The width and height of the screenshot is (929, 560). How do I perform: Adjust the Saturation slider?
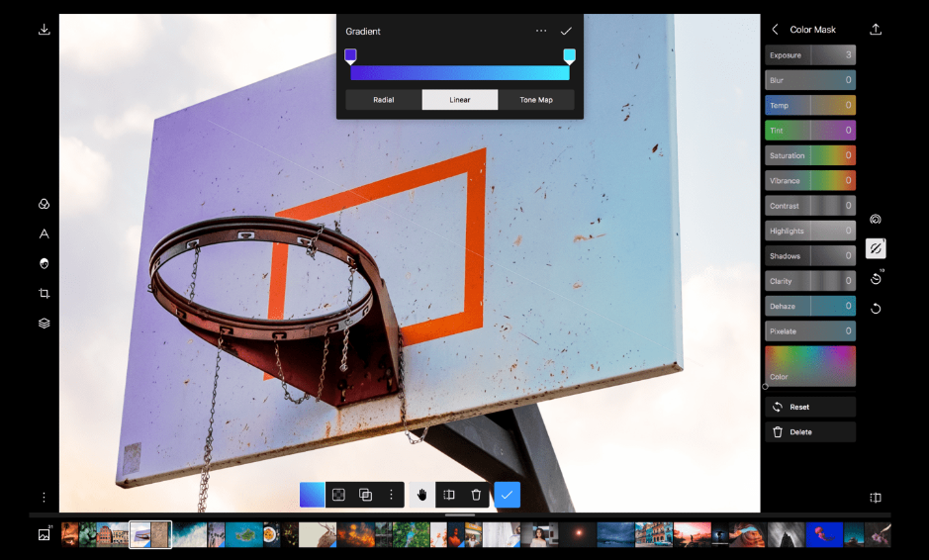[810, 155]
